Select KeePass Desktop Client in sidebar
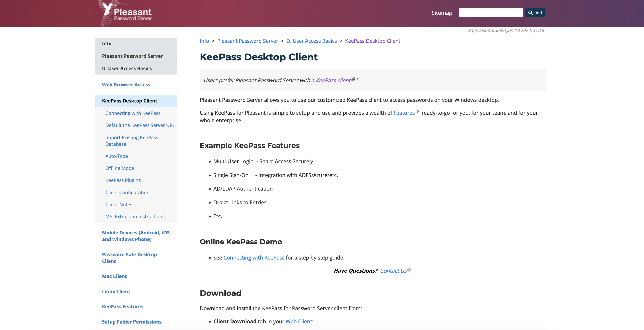The width and height of the screenshot is (644, 330). point(136,101)
